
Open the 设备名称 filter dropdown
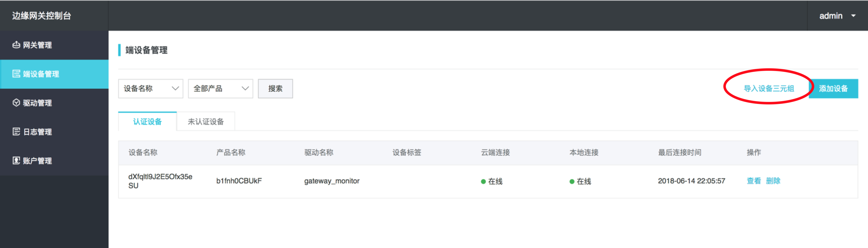(151, 89)
